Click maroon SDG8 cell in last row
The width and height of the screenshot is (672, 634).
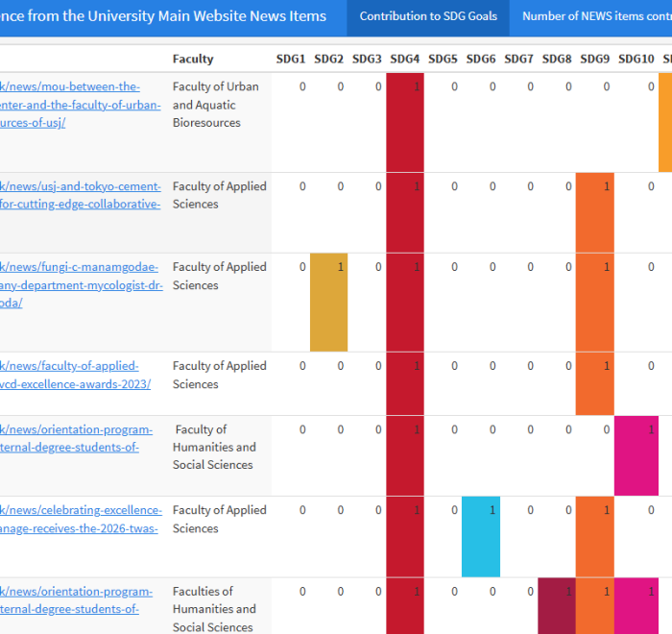pos(556,605)
